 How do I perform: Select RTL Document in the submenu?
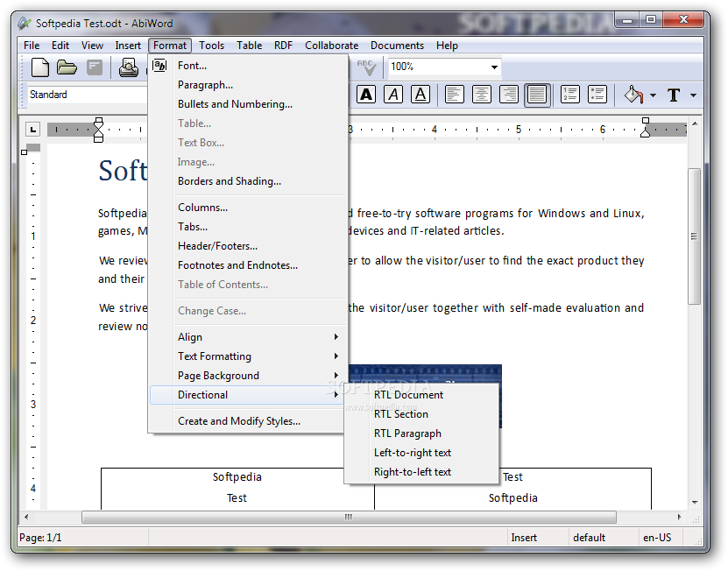point(421,395)
